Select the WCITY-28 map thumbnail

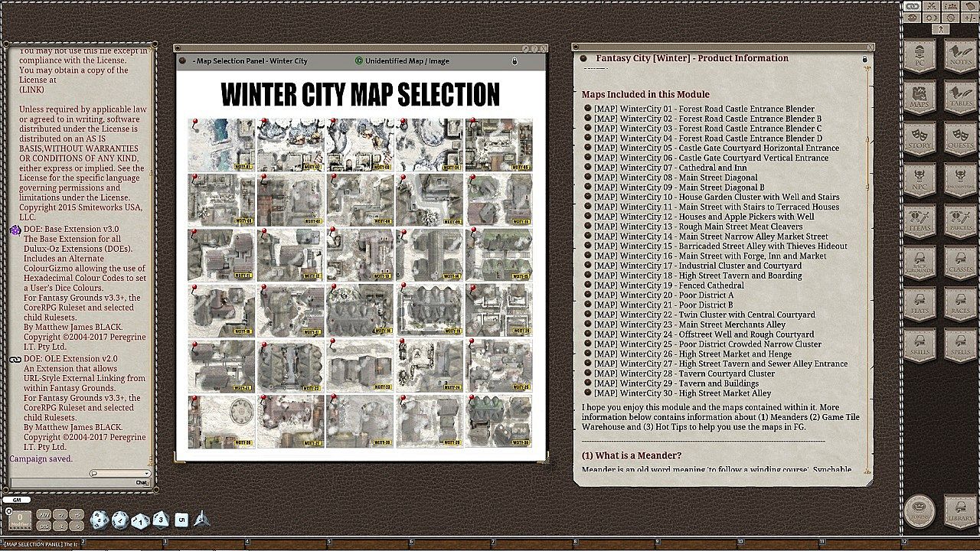[360, 421]
